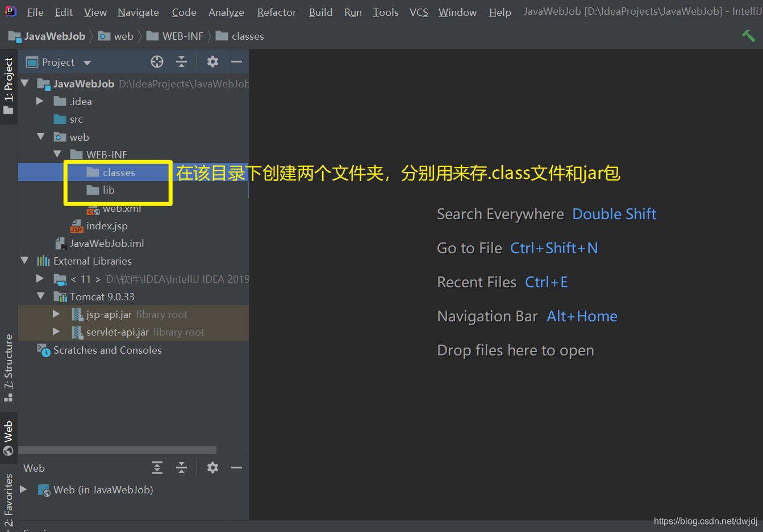
Task: Expand the .idea folder
Action: [x=40, y=101]
